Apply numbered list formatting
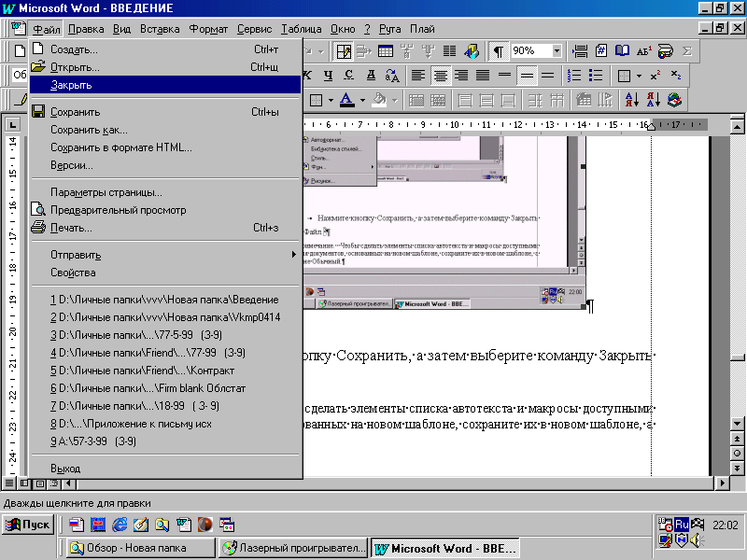 573,76
